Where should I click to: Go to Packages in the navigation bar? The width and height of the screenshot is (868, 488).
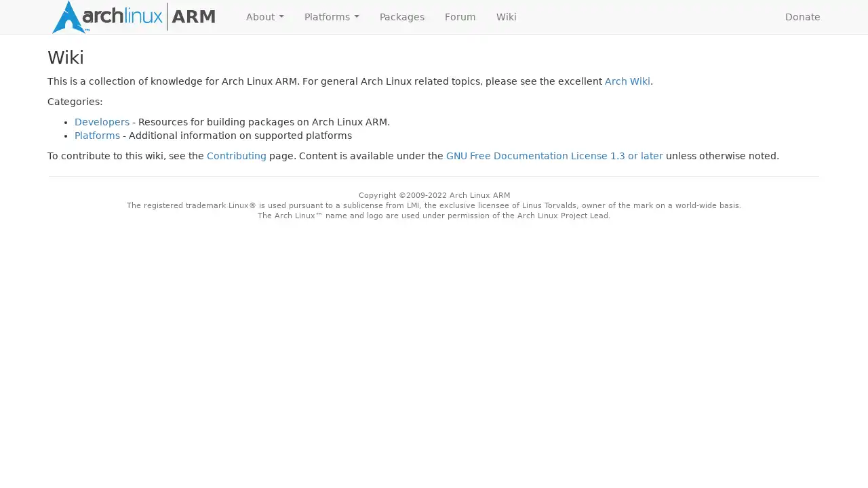tap(401, 17)
